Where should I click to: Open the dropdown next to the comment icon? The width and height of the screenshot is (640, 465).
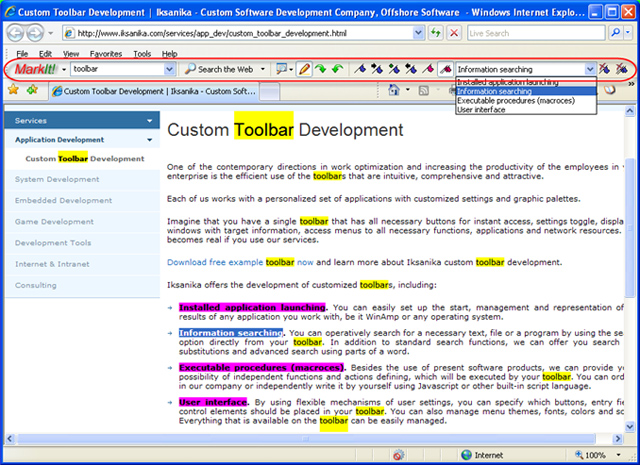point(291,69)
